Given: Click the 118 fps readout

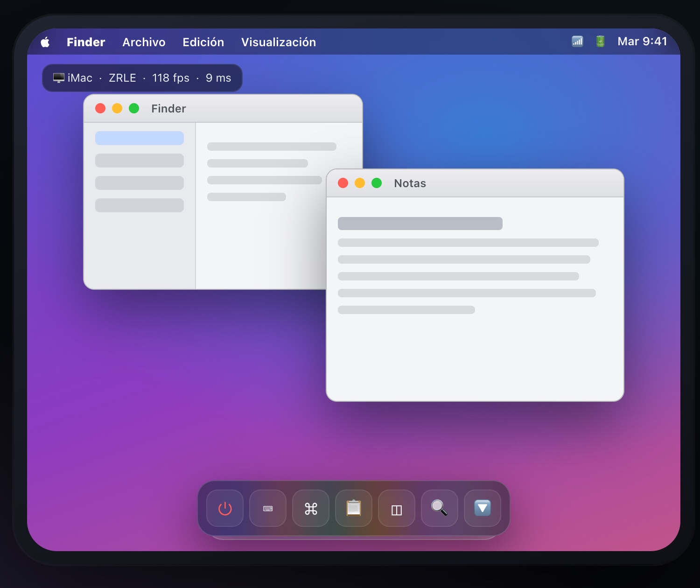Looking at the screenshot, I should click(x=171, y=78).
